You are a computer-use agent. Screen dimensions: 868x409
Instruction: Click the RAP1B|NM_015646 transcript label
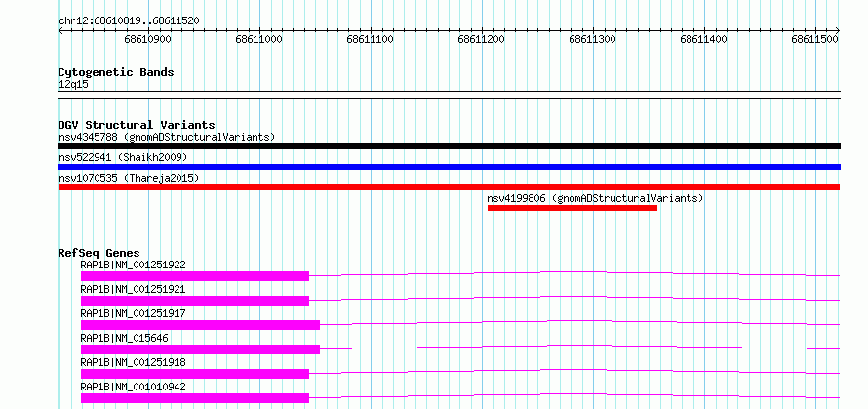125,338
